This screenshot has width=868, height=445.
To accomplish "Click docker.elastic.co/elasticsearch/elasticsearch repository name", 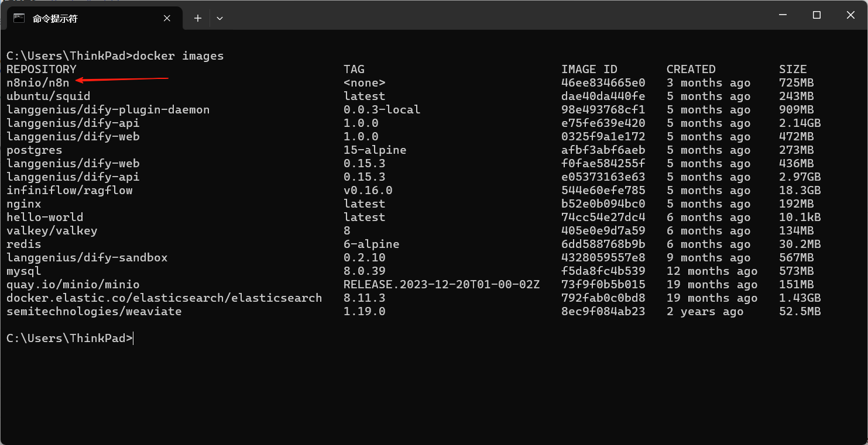I will 164,298.
